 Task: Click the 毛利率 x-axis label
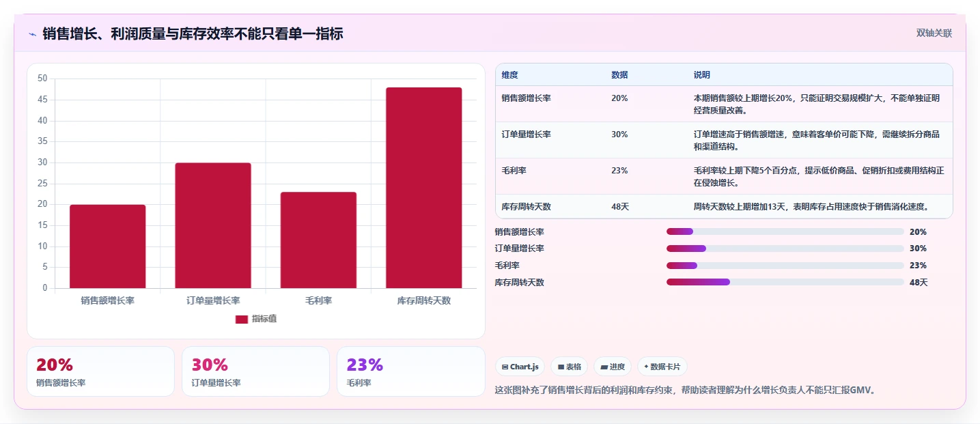click(318, 300)
